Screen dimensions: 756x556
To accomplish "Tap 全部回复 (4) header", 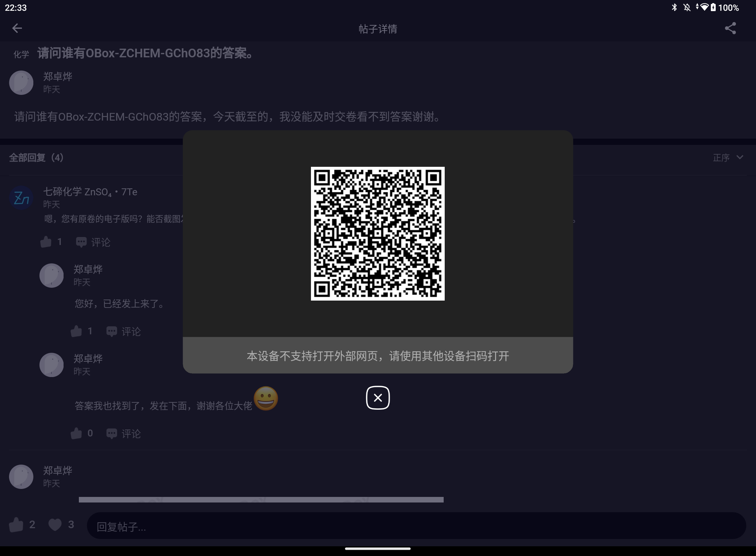I will point(36,158).
